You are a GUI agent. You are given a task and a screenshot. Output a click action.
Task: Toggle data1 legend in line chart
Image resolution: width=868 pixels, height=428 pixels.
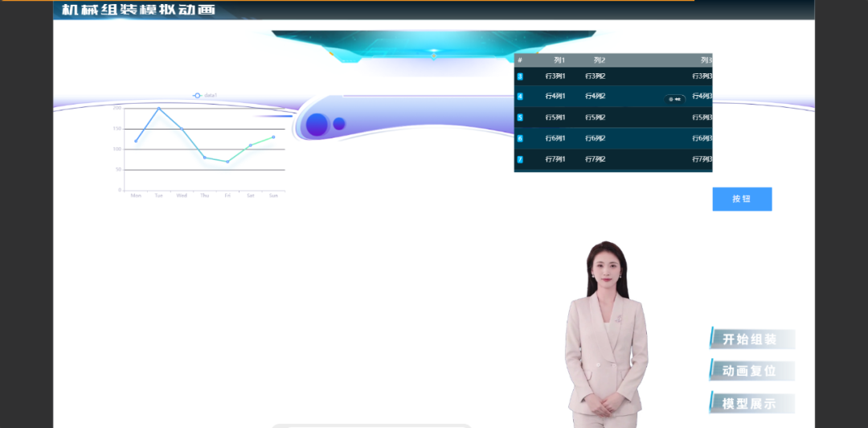[x=205, y=96]
